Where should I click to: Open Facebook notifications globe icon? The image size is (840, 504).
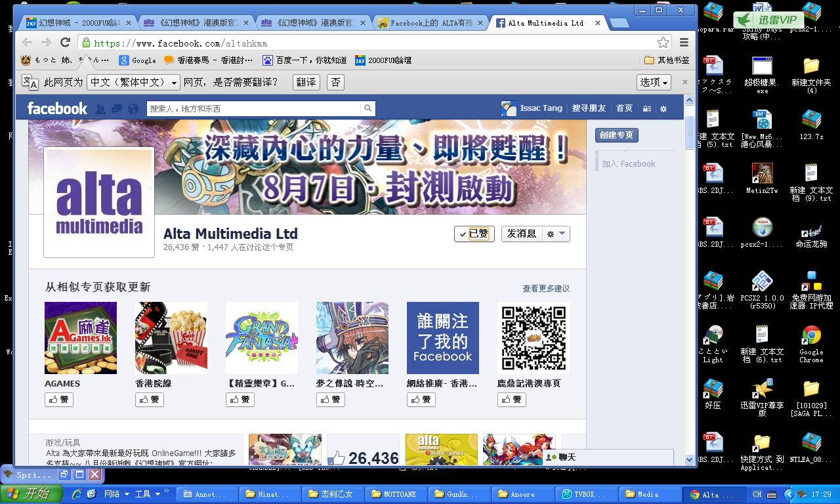point(133,109)
